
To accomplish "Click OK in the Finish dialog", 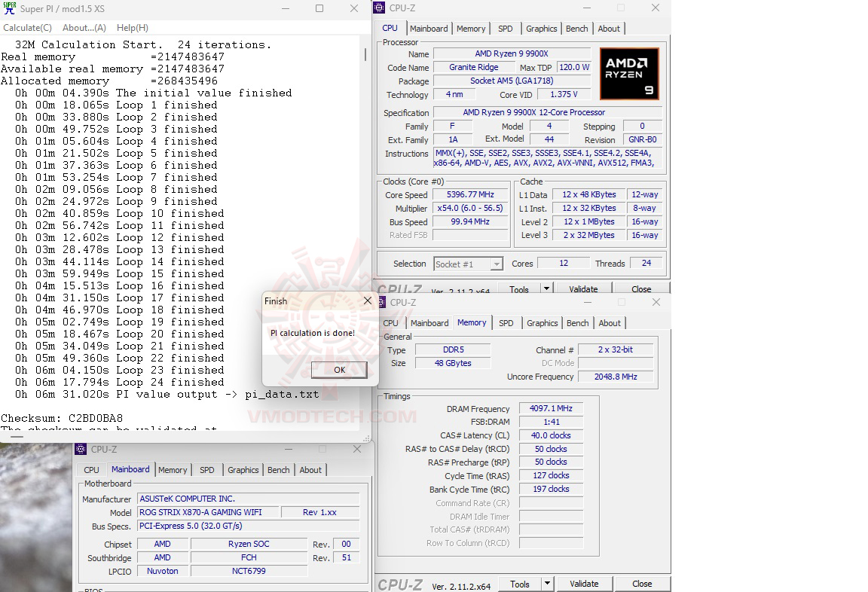I will click(x=339, y=370).
